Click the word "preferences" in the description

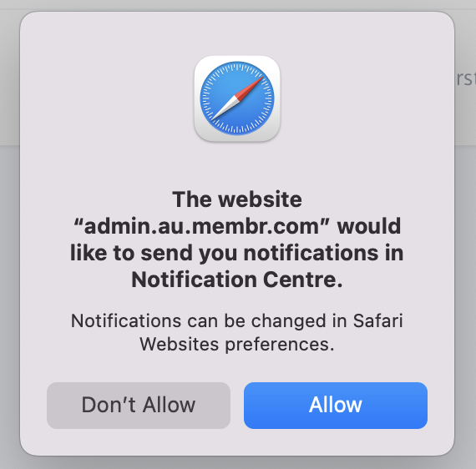coord(277,345)
